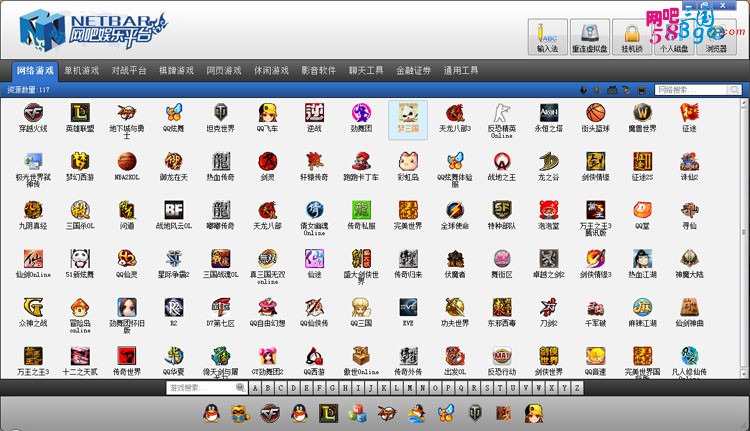Start the 冒险岛 online game
This screenshot has width=750, height=431.
[x=80, y=315]
